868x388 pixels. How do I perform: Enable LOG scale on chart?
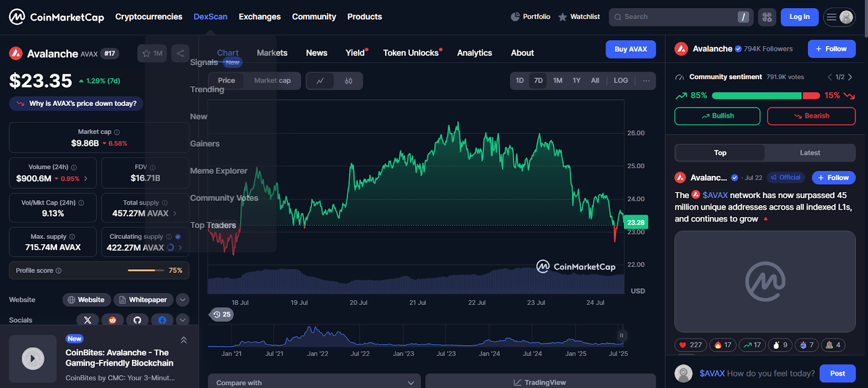point(621,80)
